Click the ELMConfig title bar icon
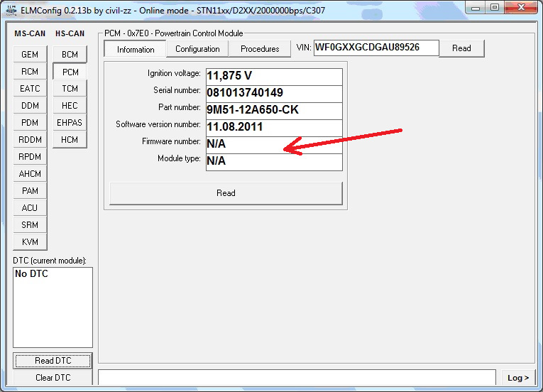This screenshot has height=392, width=543. 11,10
